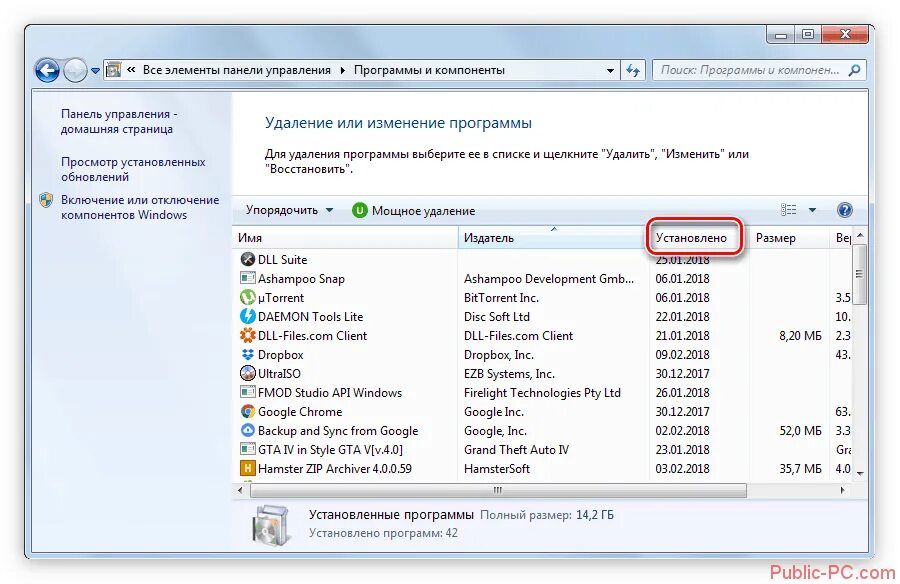The image size is (900, 584).
Task: Select FMOD Studio API Windows entry
Action: coord(330,393)
